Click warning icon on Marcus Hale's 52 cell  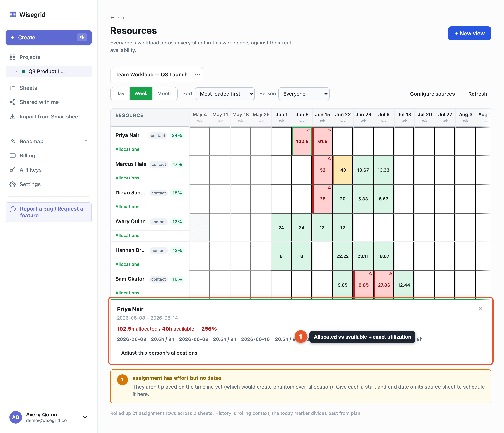tap(329, 158)
